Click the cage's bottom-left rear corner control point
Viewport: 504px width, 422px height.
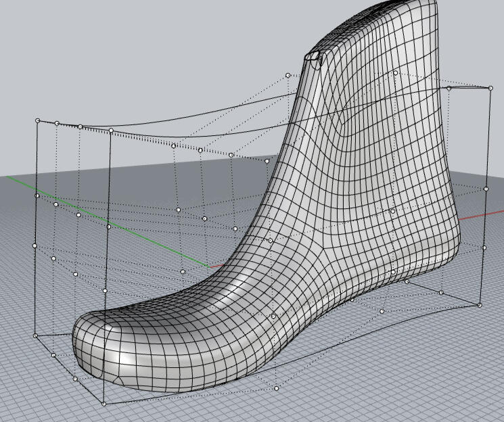(x=35, y=335)
